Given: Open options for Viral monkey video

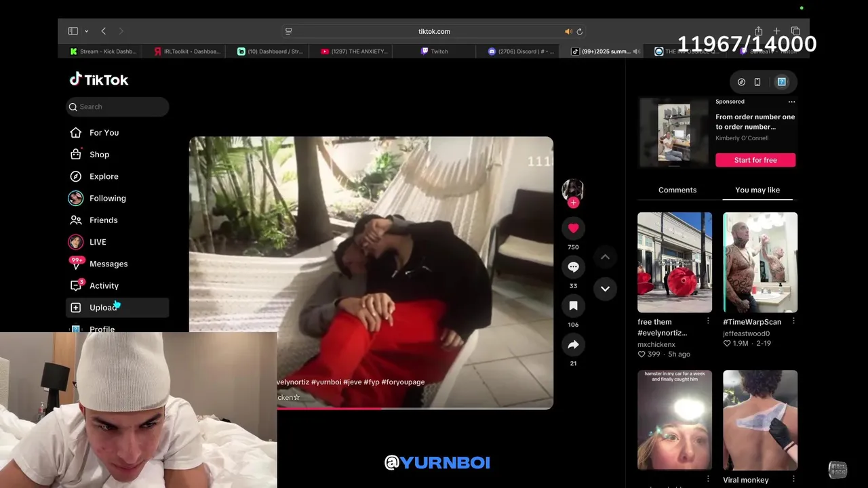Looking at the screenshot, I should [x=793, y=479].
